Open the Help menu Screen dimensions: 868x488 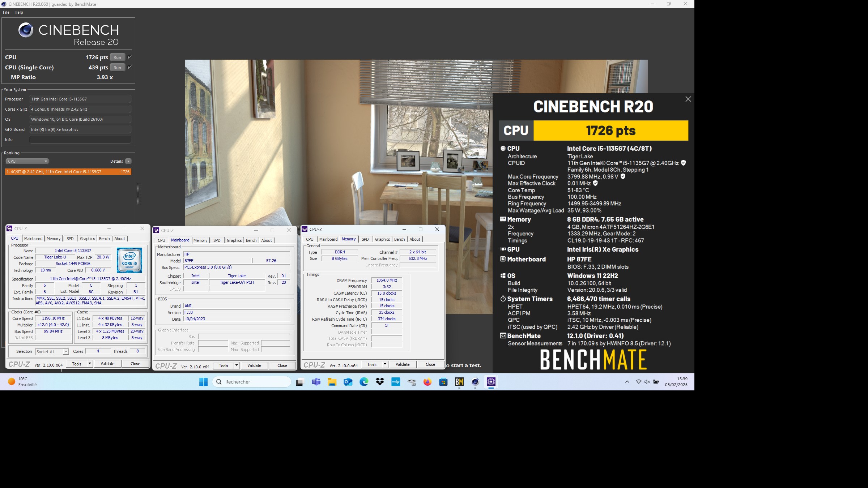(19, 12)
